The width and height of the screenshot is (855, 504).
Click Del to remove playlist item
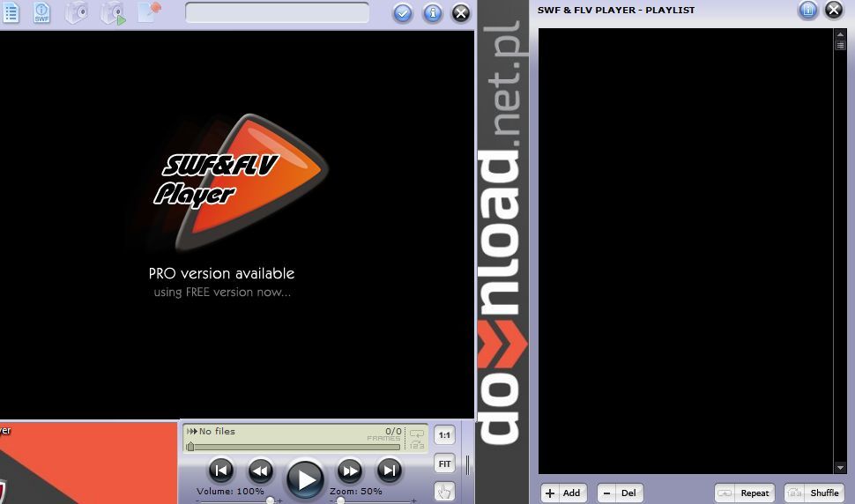pos(621,493)
